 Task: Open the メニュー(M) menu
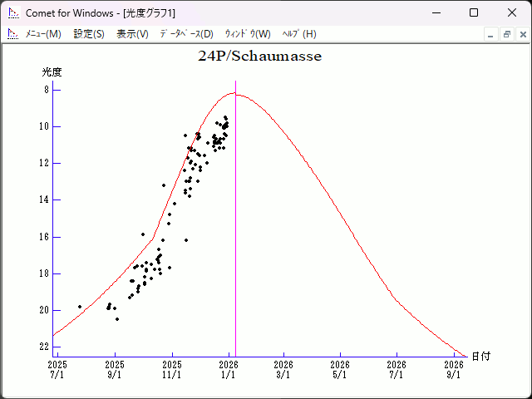pyautogui.click(x=43, y=34)
